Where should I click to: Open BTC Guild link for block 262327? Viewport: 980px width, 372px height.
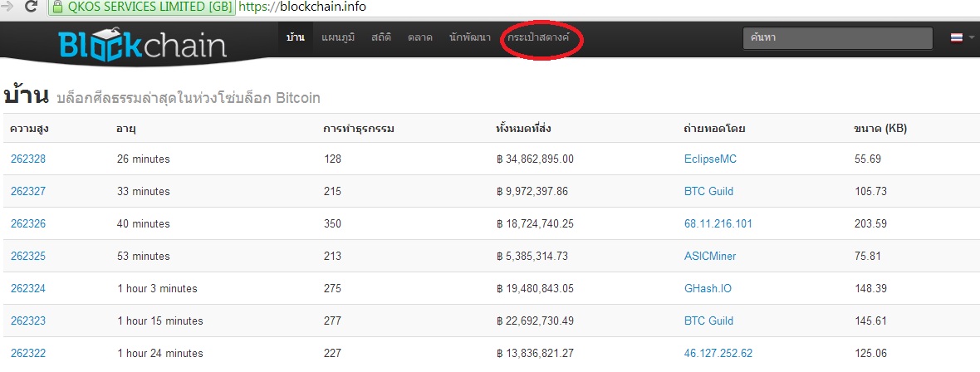708,191
